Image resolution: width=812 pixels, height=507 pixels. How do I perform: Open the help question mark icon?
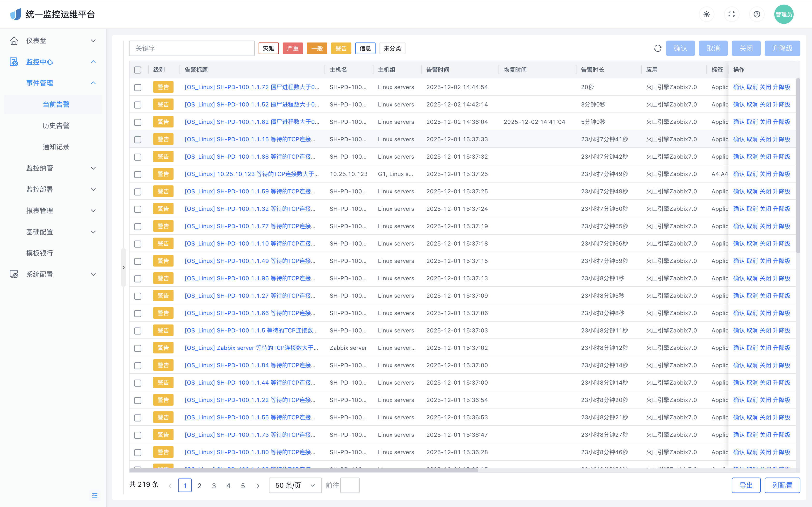point(757,14)
